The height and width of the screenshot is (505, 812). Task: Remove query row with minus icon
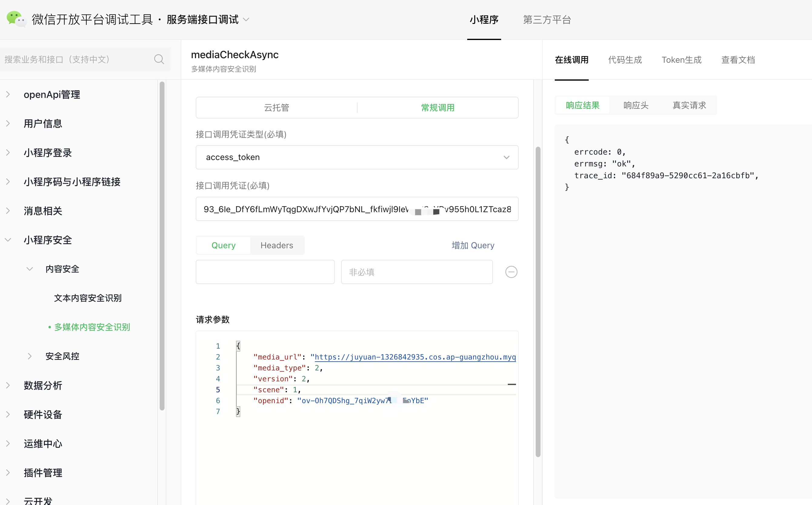(511, 272)
